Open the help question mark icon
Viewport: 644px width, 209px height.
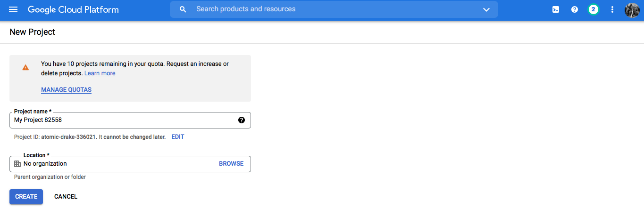[575, 9]
